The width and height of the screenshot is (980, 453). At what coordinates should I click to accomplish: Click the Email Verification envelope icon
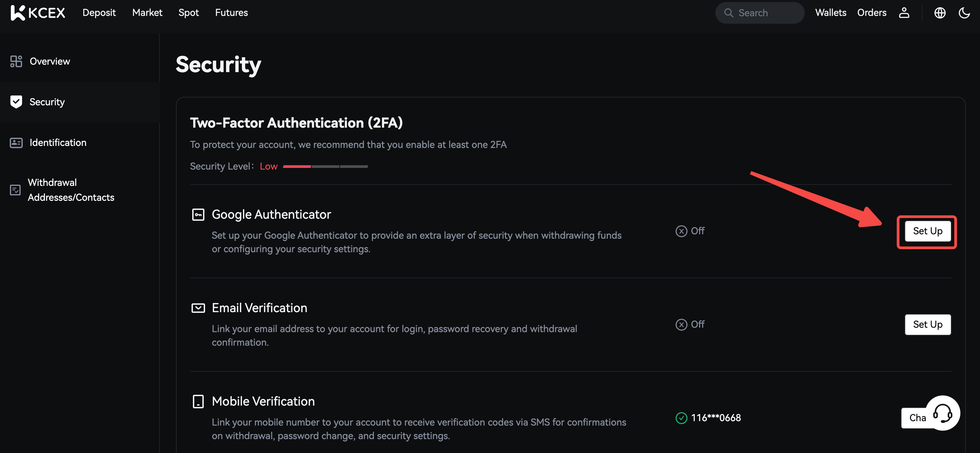tap(198, 308)
